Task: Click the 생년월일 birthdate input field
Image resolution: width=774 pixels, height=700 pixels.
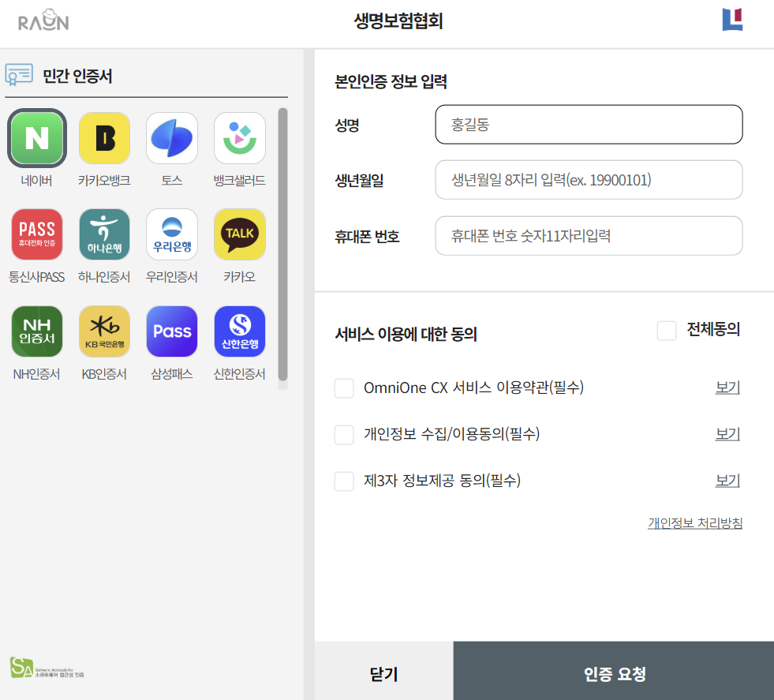Action: [x=589, y=180]
